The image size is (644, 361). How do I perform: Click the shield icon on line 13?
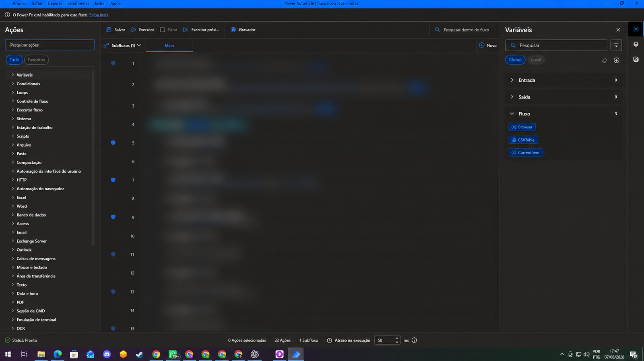click(113, 292)
